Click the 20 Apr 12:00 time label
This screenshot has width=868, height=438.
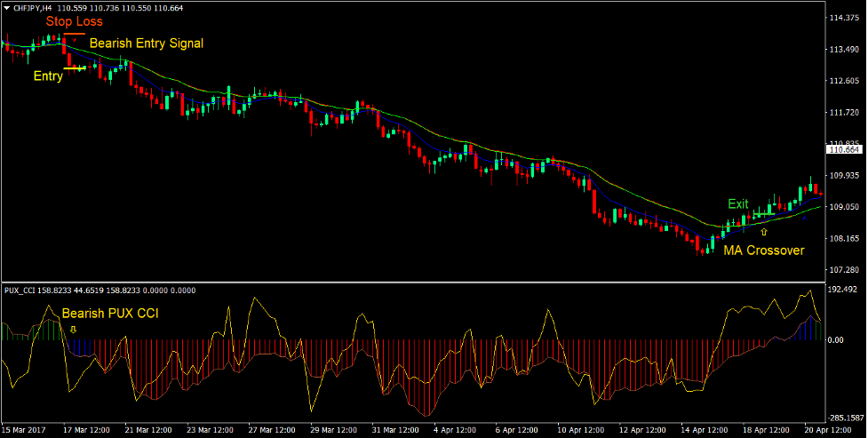(x=829, y=430)
